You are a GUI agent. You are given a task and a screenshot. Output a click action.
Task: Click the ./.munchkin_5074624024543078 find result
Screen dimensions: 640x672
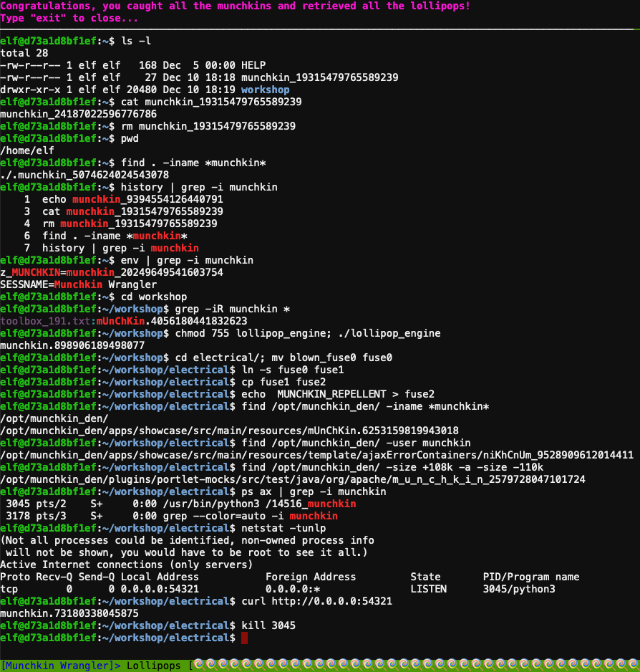84,175
